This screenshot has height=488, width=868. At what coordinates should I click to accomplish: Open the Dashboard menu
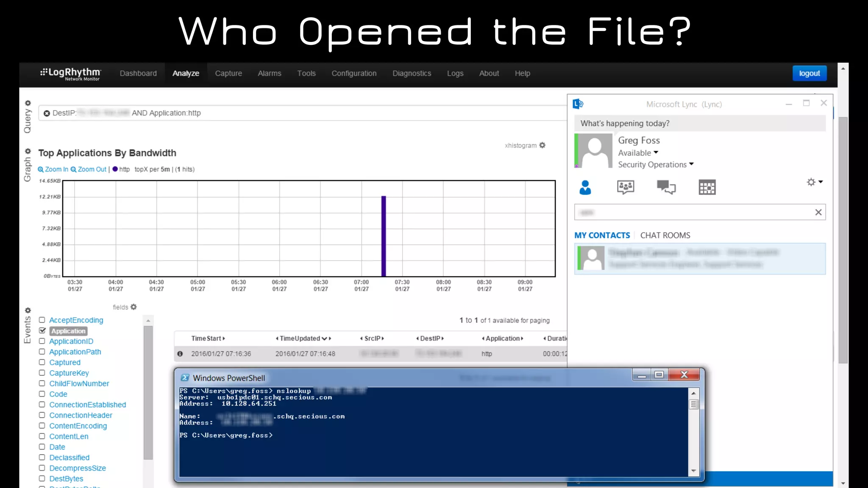coord(138,73)
